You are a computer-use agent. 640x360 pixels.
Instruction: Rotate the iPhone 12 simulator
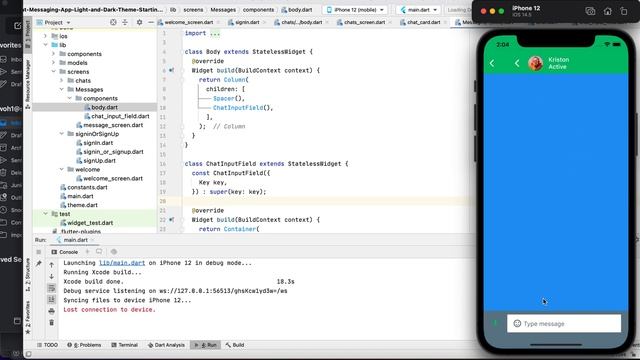coord(624,11)
